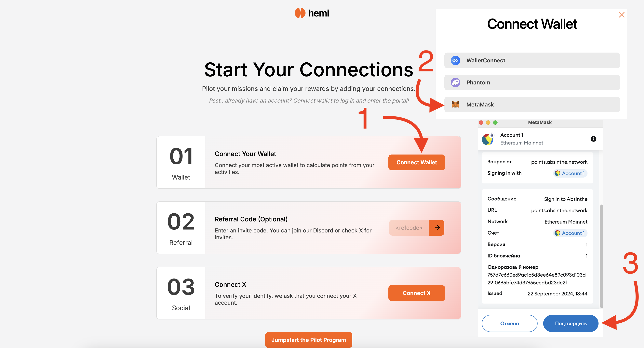Click the Отмена cancel button
This screenshot has height=348, width=644.
509,323
